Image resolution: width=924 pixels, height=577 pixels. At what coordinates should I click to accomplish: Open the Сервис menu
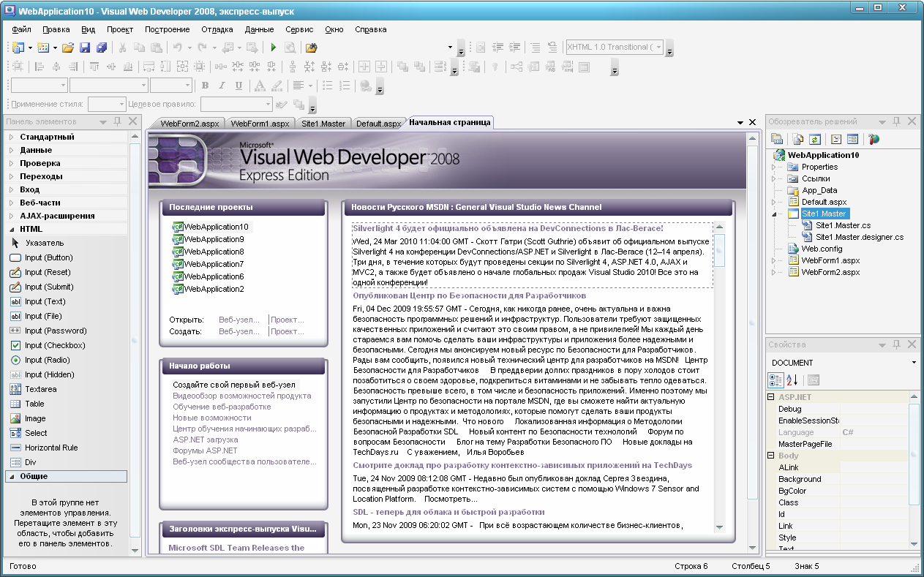coord(299,29)
